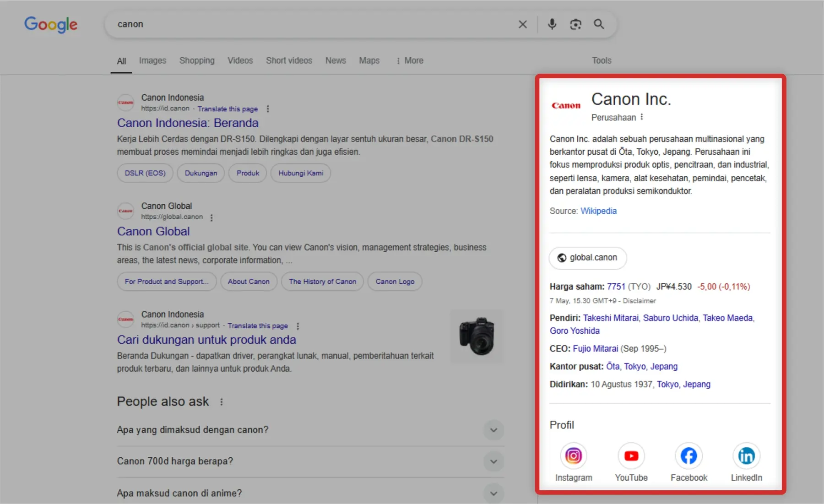Viewport: 824px width, 504px height.
Task: Switch to the Shopping tab
Action: coord(197,60)
